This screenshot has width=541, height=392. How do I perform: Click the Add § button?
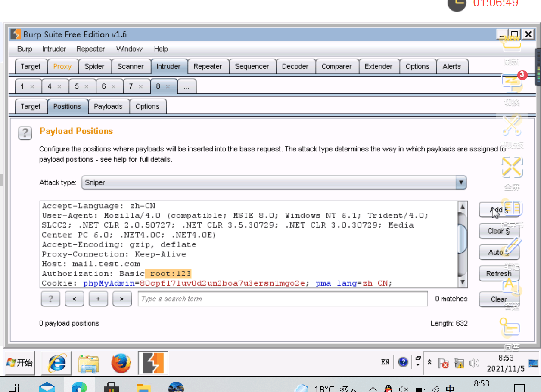point(499,210)
